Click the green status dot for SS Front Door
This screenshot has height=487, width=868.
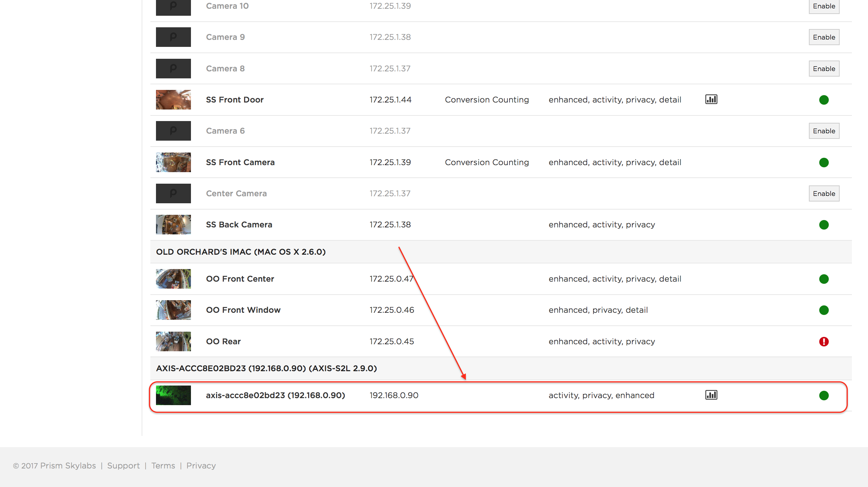click(x=824, y=100)
